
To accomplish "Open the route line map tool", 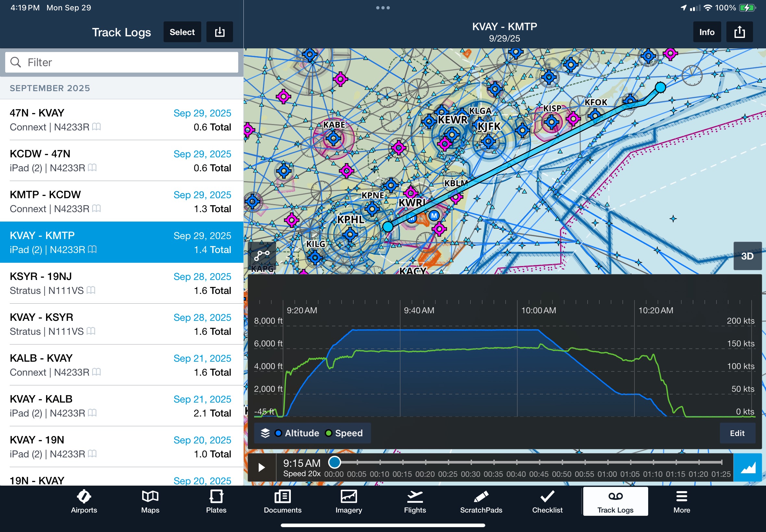I will 262,256.
